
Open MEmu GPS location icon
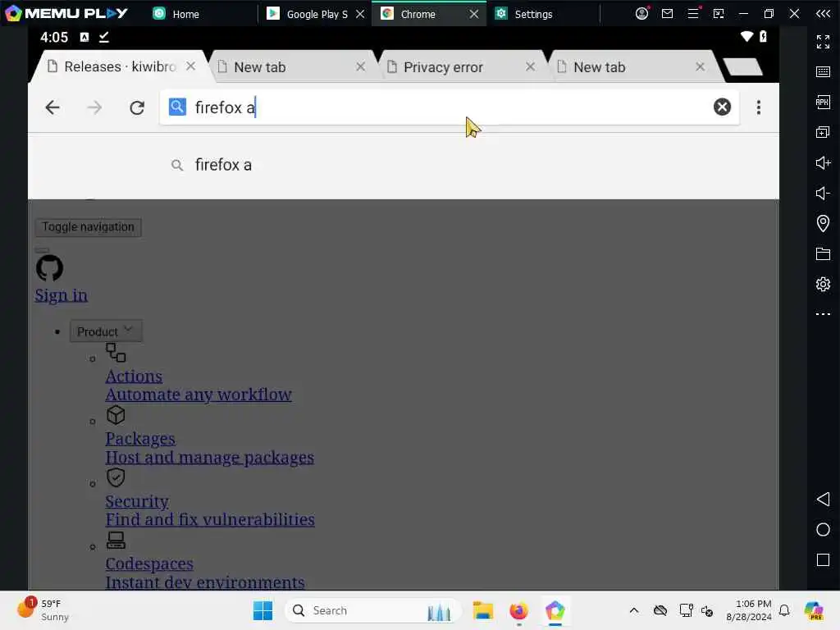[x=823, y=223]
